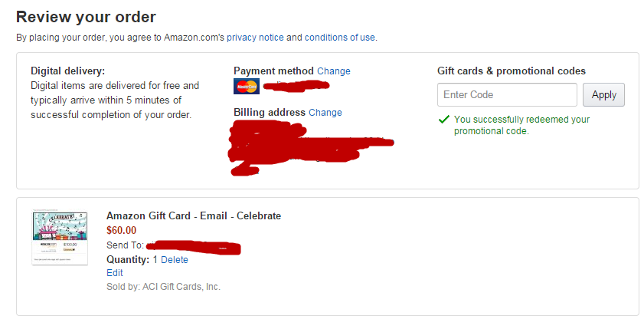
Task: Click the $60.00 price text
Action: [121, 230]
